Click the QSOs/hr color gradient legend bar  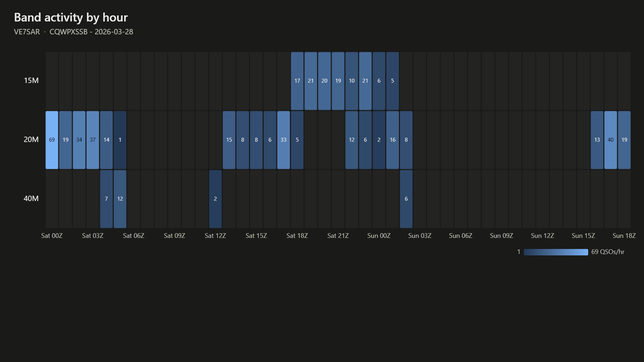[x=556, y=252]
